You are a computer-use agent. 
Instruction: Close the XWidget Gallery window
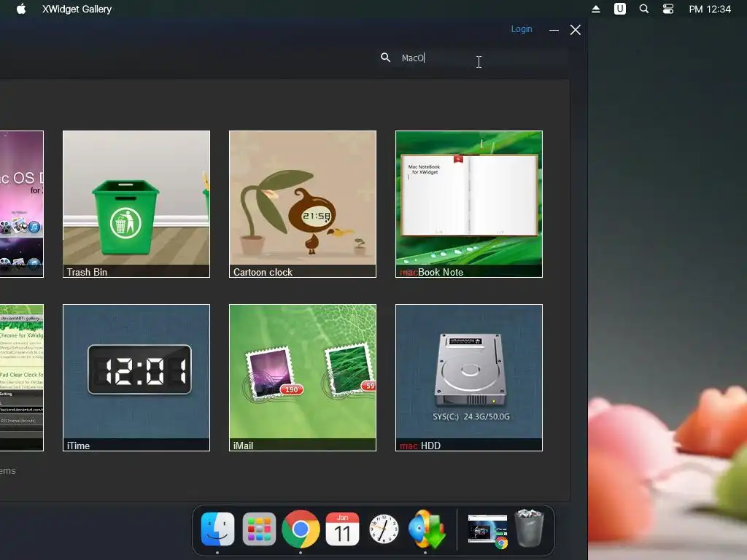575,29
